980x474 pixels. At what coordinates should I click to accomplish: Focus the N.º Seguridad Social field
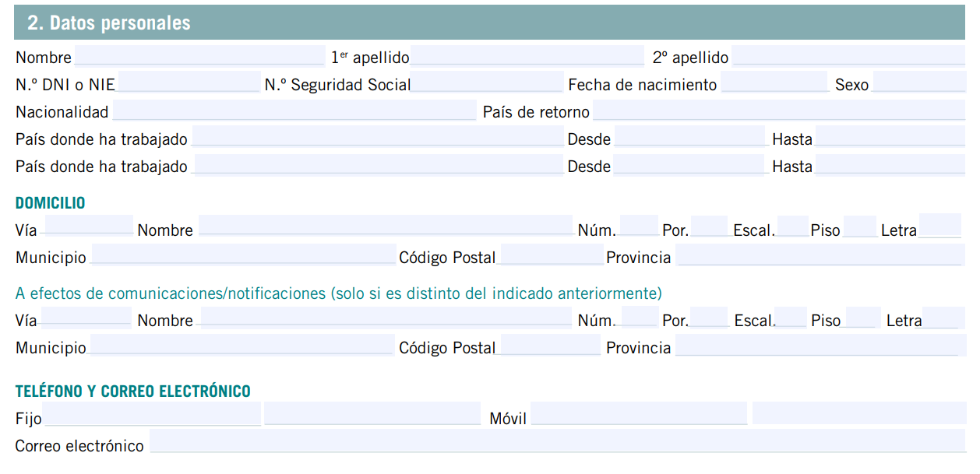487,83
